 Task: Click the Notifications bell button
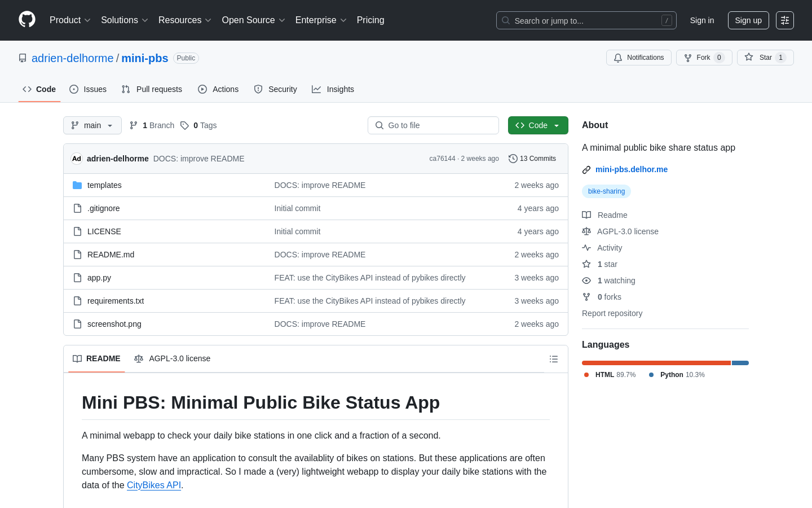click(x=639, y=58)
